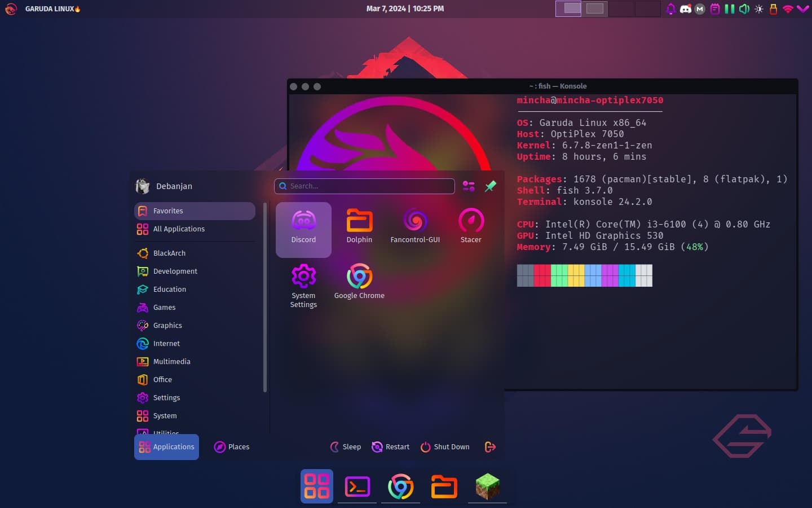Click inside the launcher search field
The width and height of the screenshot is (812, 508).
pyautogui.click(x=364, y=186)
